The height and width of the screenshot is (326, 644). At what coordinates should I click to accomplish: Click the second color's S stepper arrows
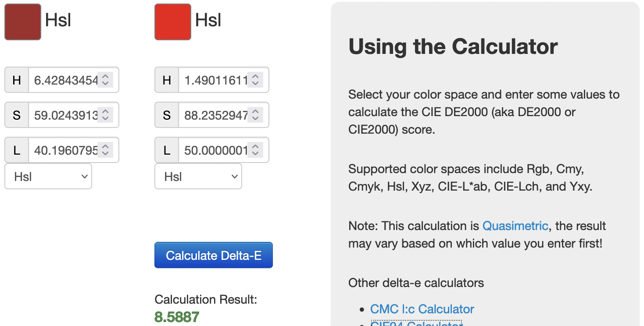(x=255, y=115)
